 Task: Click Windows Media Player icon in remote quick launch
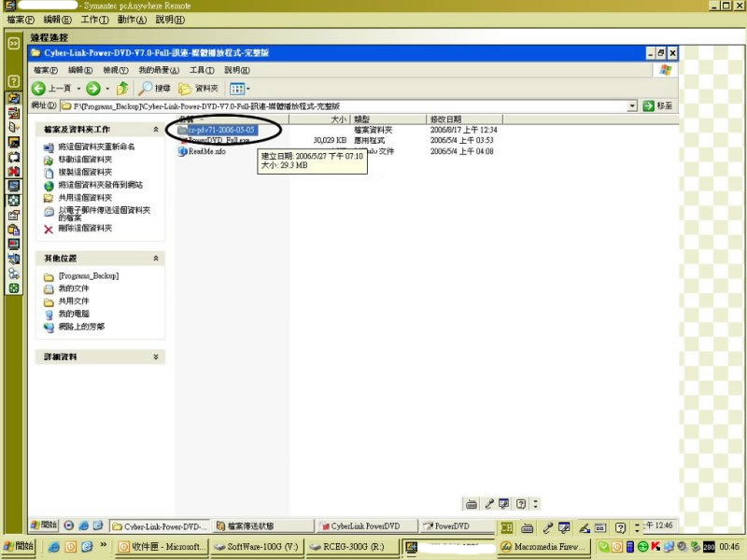(69, 525)
